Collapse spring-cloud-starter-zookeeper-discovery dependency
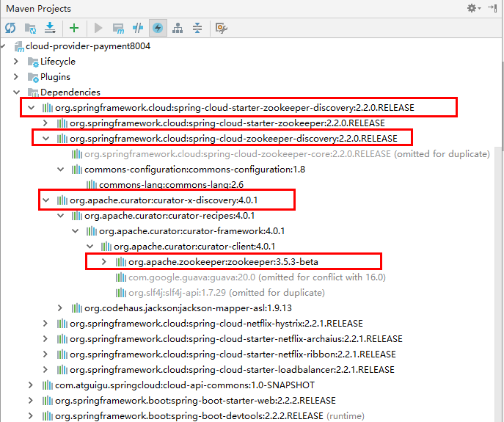This screenshot has height=422, width=504. [31, 107]
